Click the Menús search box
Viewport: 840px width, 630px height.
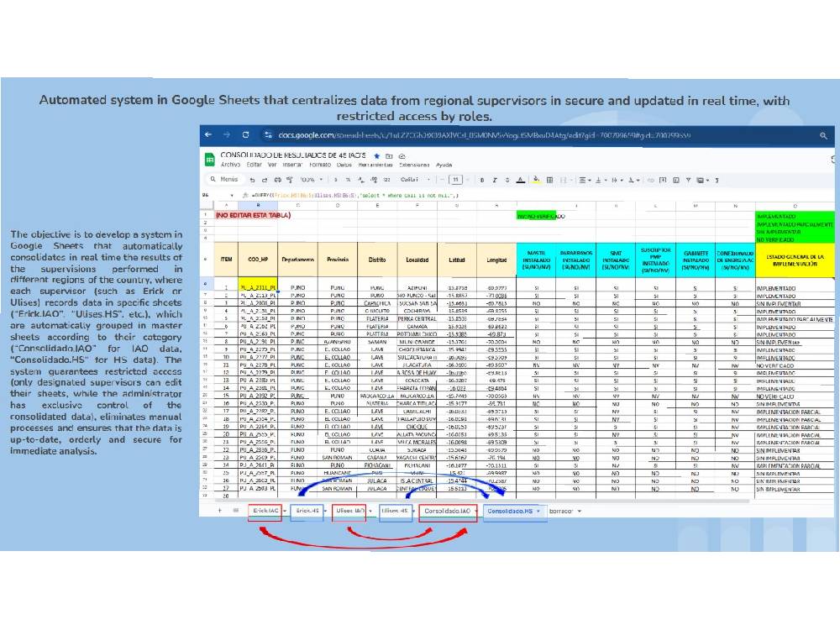[225, 180]
